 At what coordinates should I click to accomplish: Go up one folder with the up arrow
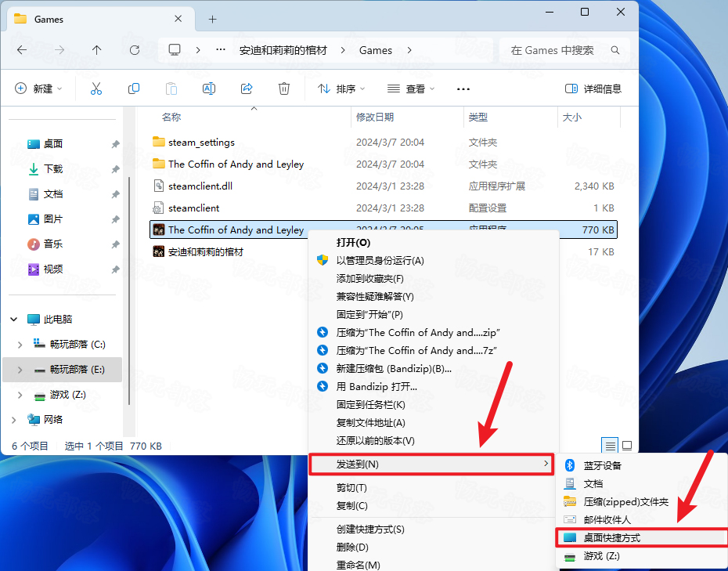pos(96,50)
